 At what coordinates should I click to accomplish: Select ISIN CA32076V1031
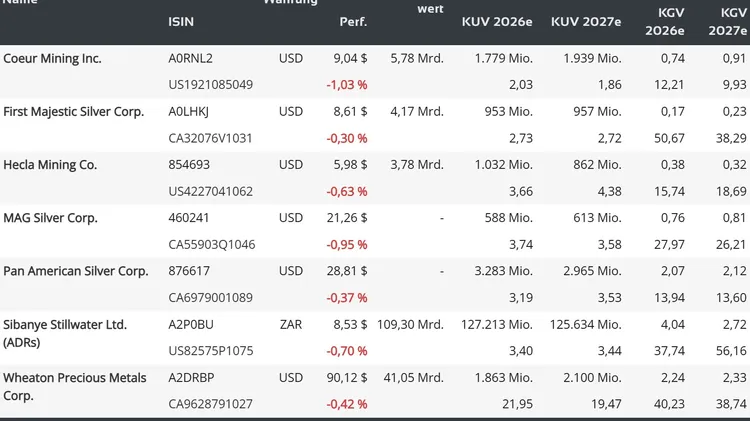[210, 138]
